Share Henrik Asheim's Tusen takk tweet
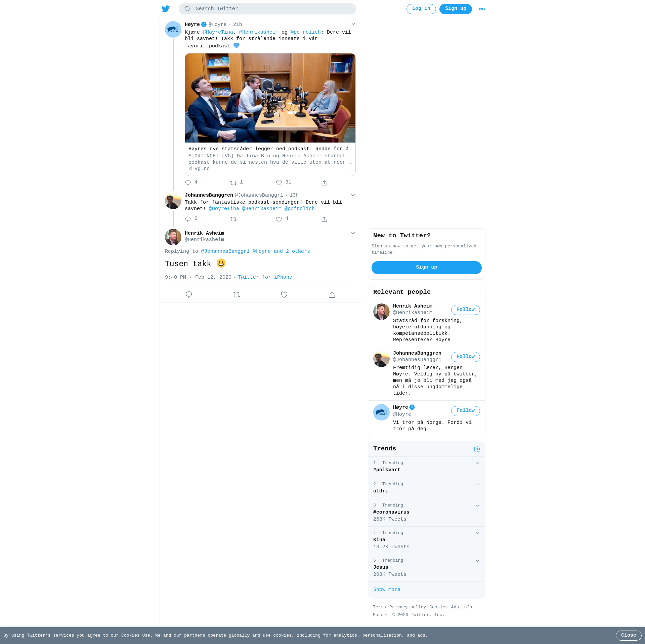 (332, 294)
